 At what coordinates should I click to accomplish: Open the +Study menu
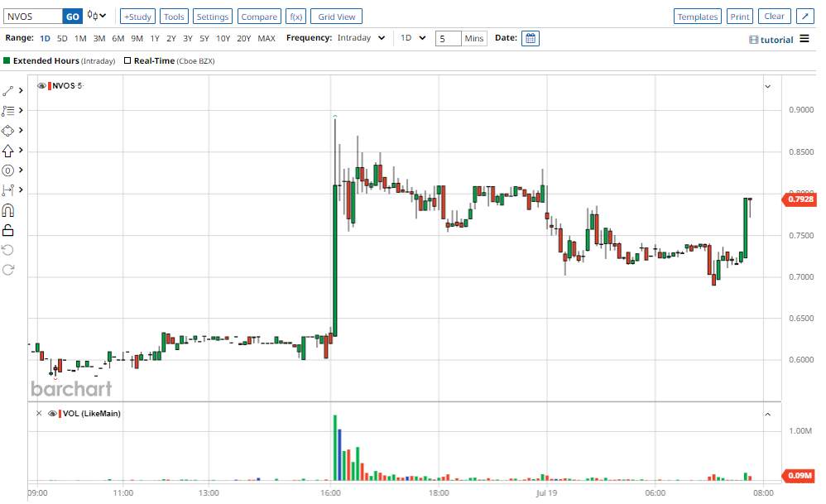pyautogui.click(x=137, y=17)
